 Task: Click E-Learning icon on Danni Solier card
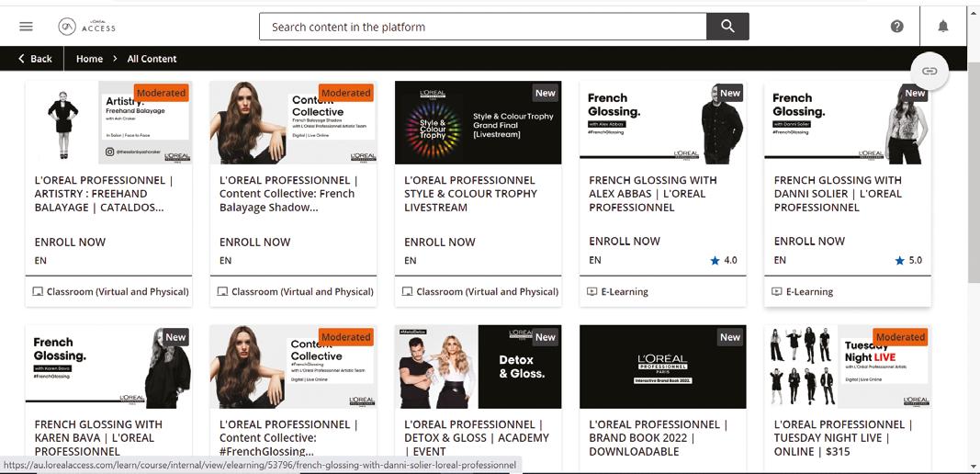point(777,291)
